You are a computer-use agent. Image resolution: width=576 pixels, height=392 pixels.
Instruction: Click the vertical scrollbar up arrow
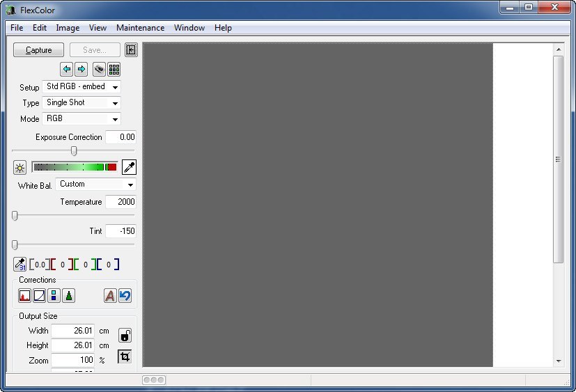[x=559, y=49]
